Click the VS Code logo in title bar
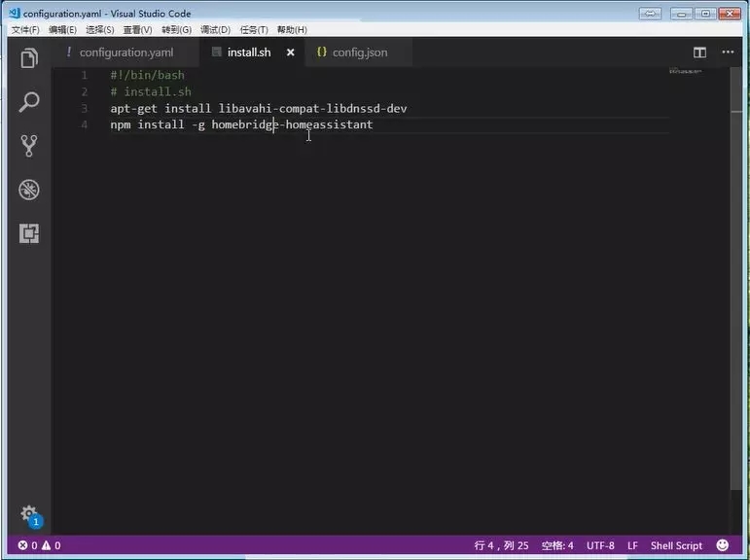The width and height of the screenshot is (750, 560). click(15, 13)
